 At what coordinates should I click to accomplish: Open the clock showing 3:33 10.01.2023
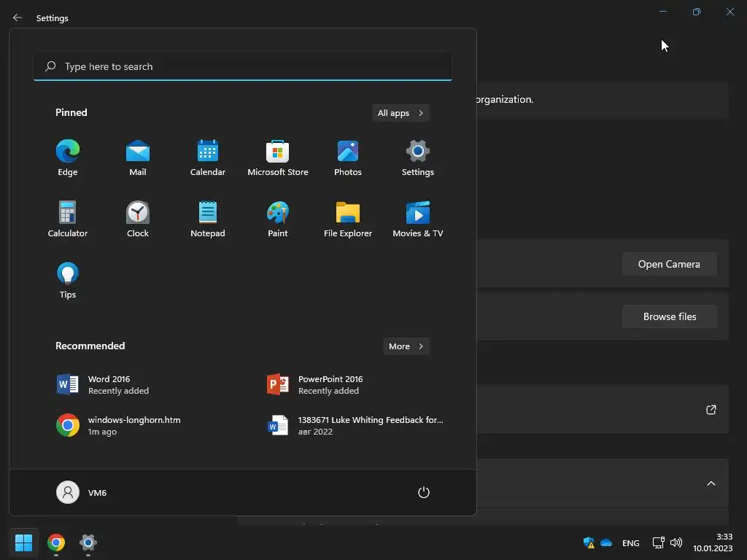(713, 542)
